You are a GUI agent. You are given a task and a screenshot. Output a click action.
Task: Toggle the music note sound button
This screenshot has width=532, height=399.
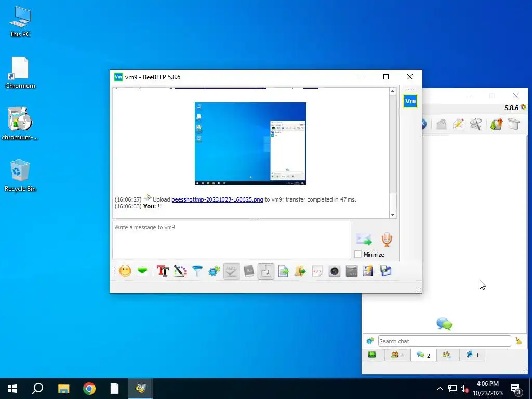click(265, 271)
